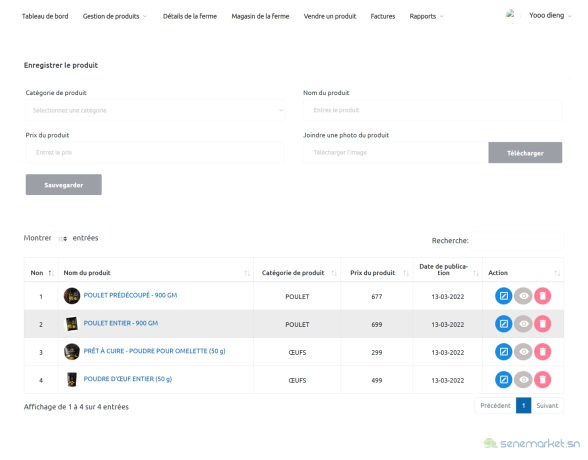This screenshot has height=460, width=588.
Task: Delete the POUDRE POUR OMELETTE product
Action: (x=542, y=352)
